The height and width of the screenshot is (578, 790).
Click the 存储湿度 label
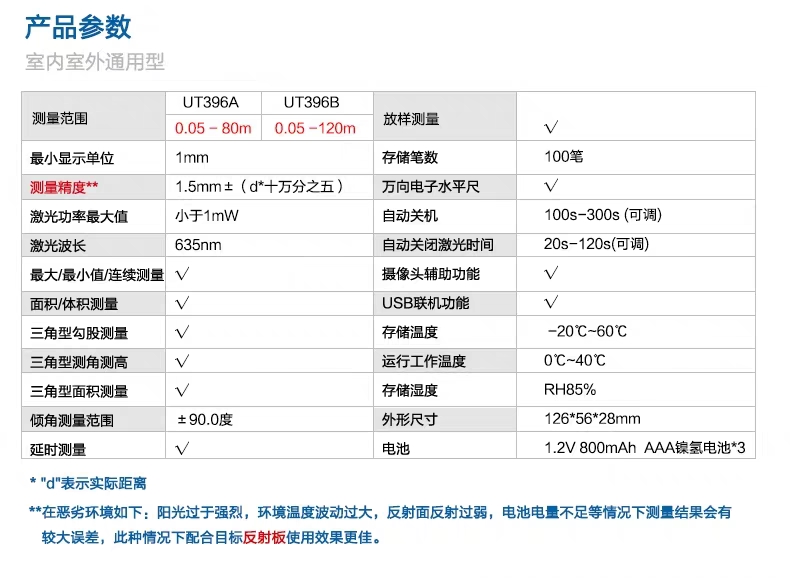tap(410, 391)
